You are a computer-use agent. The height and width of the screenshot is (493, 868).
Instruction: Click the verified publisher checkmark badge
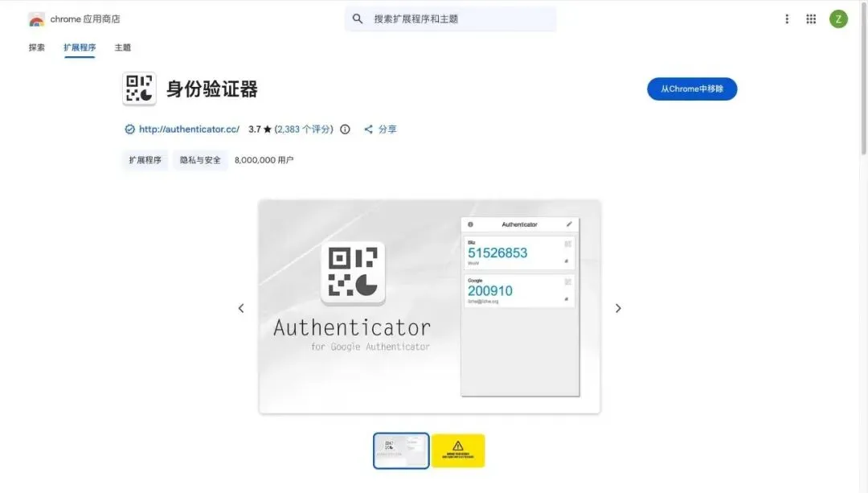click(129, 129)
